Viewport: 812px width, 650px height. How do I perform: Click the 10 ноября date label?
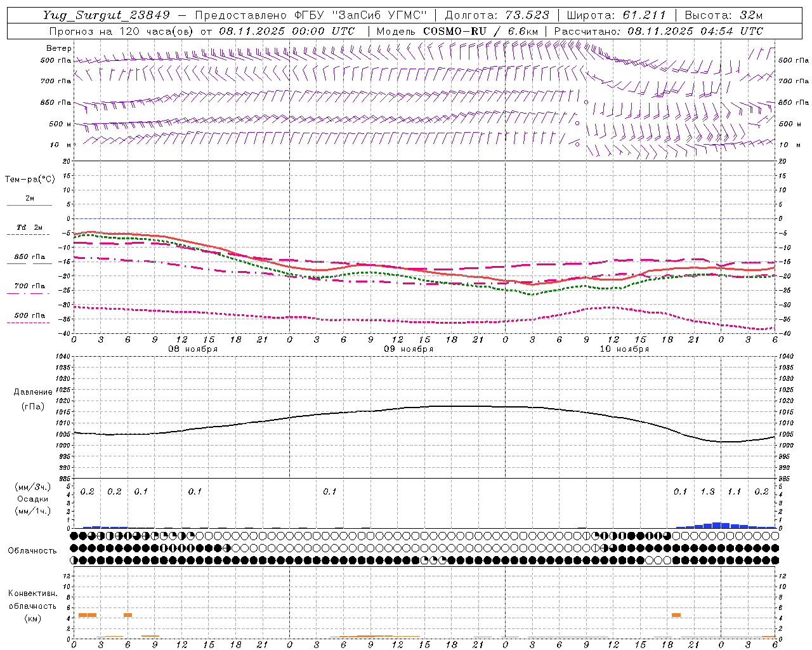(x=624, y=349)
